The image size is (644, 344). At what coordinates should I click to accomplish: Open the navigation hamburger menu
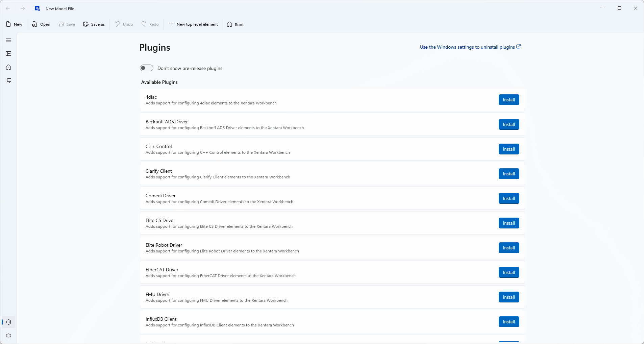click(x=8, y=40)
